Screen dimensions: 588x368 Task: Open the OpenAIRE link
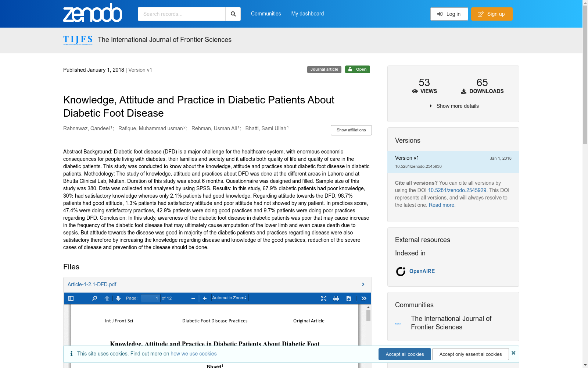point(422,271)
